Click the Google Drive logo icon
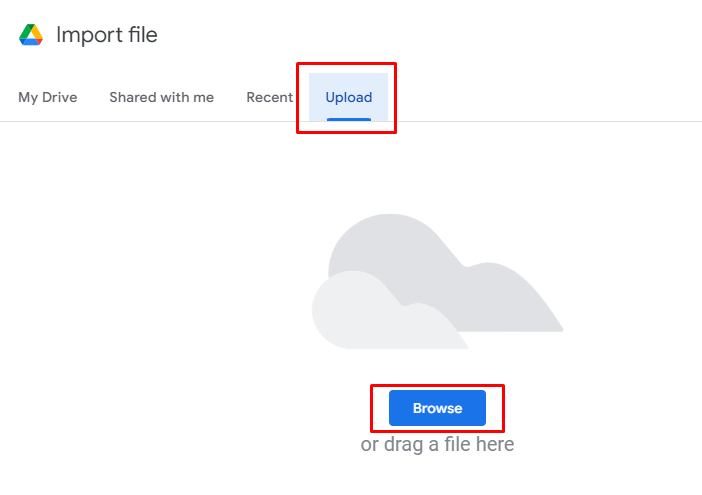Screen dimensions: 702x495 31,35
